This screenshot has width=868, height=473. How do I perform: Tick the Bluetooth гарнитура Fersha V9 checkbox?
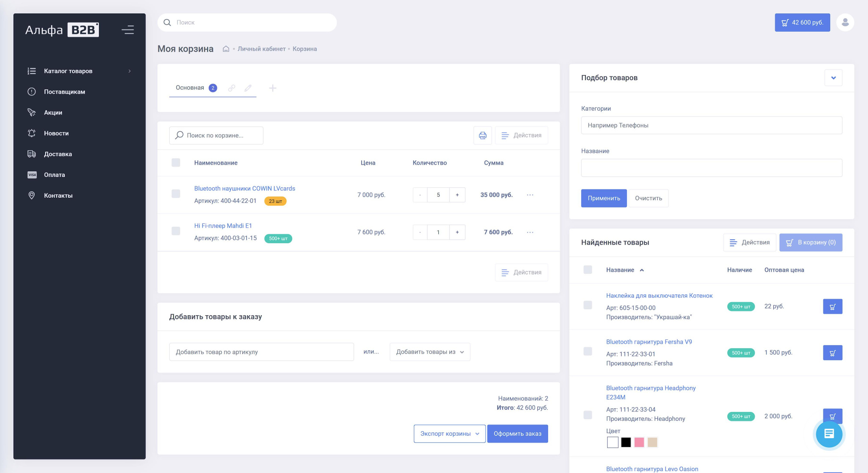tap(588, 352)
